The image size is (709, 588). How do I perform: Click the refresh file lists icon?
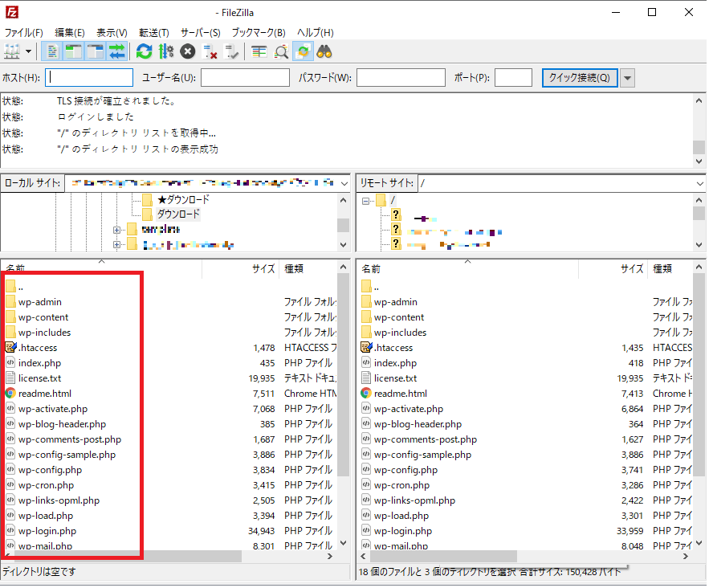[x=145, y=51]
